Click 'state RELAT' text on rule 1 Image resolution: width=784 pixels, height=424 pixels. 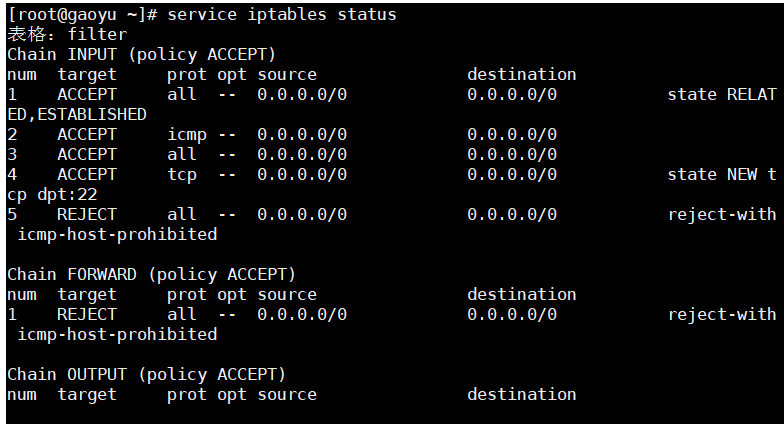(722, 94)
